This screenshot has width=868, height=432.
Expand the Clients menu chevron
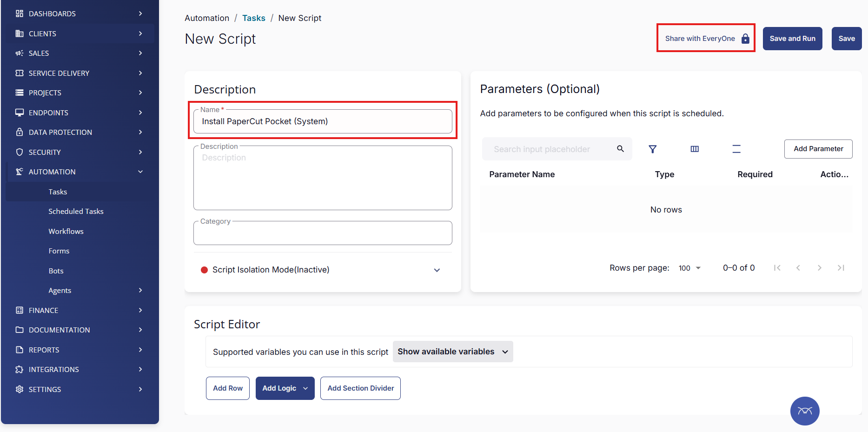140,33
